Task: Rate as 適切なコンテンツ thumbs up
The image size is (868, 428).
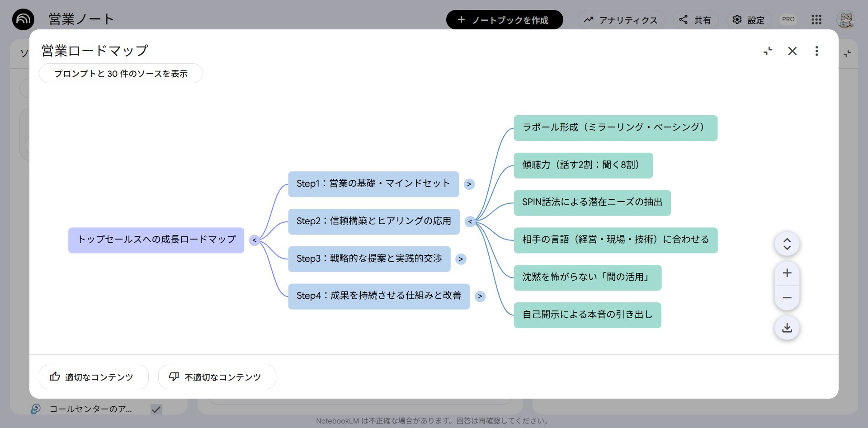Action: 94,377
